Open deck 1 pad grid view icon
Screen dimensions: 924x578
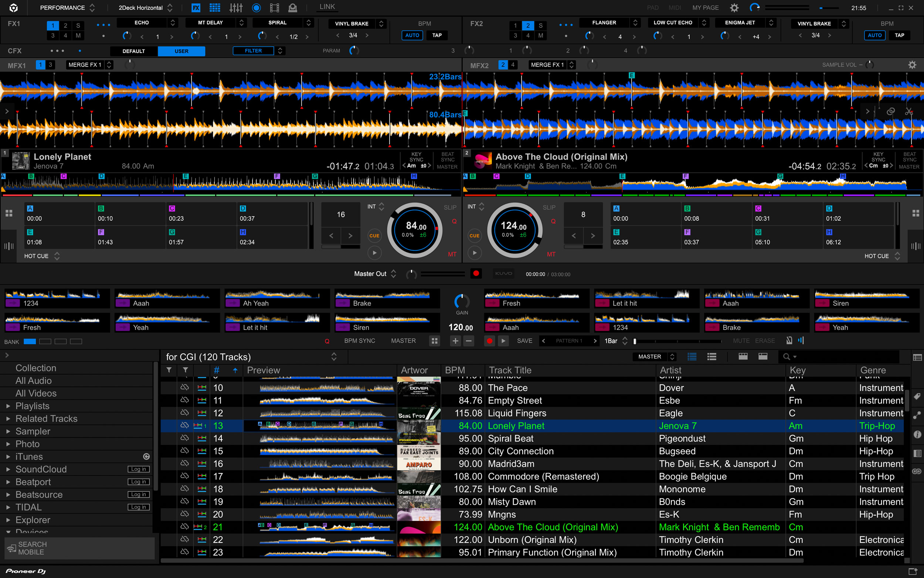9,213
